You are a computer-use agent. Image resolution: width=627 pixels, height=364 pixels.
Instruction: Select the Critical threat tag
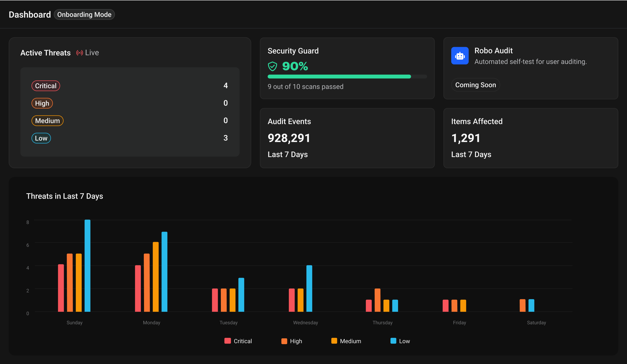(x=46, y=86)
